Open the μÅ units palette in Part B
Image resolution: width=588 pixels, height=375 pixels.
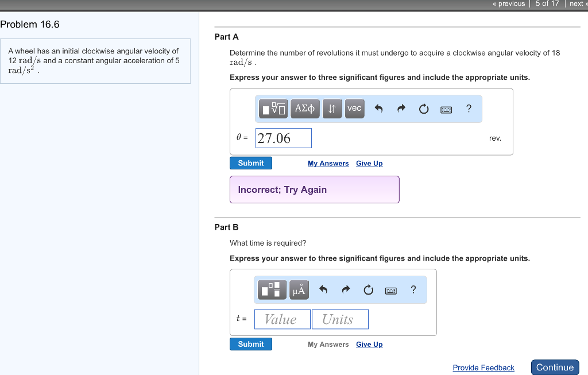point(298,289)
